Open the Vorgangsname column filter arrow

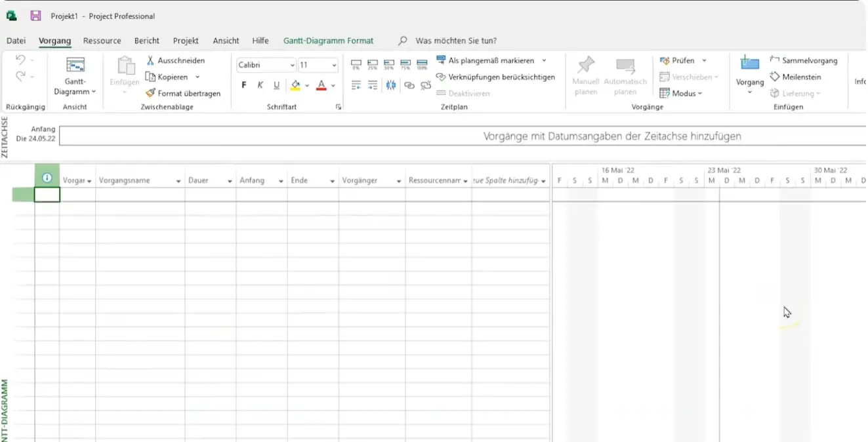click(178, 181)
